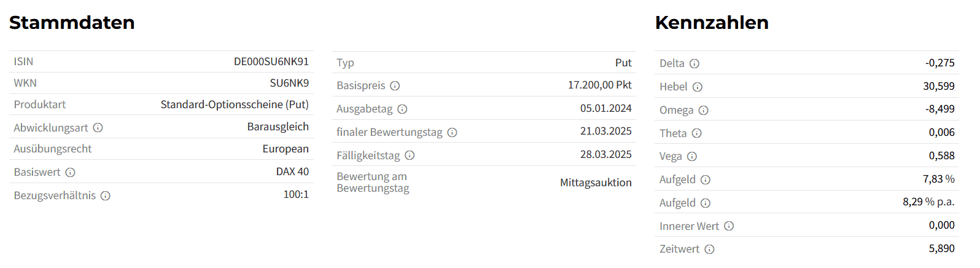Show the Delta info icon
This screenshot has height=268, width=980.
(x=694, y=64)
